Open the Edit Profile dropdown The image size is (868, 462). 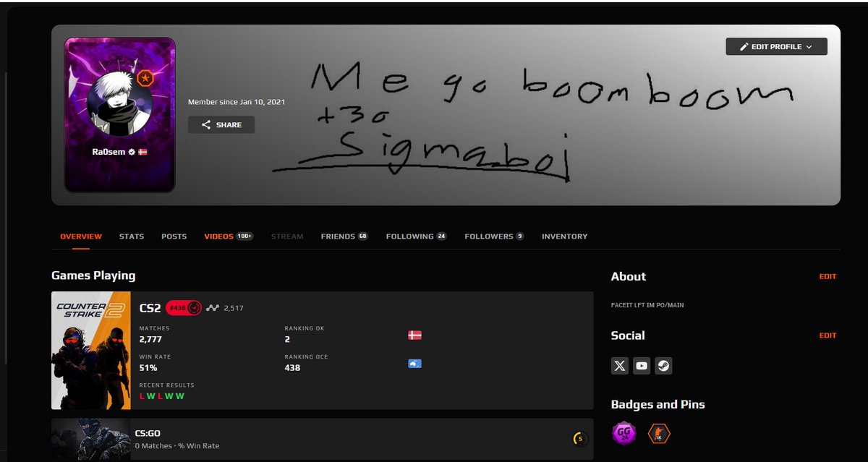pos(776,46)
